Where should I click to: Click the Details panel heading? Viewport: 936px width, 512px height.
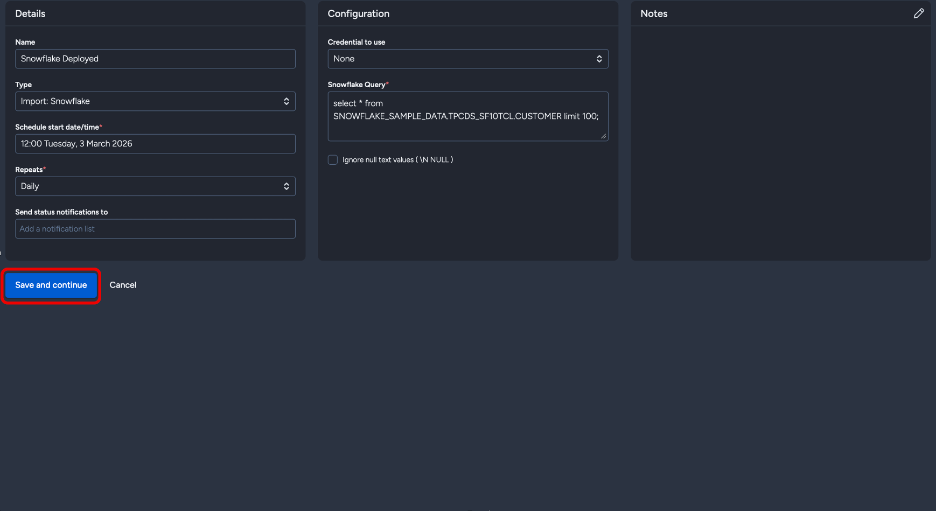(30, 14)
